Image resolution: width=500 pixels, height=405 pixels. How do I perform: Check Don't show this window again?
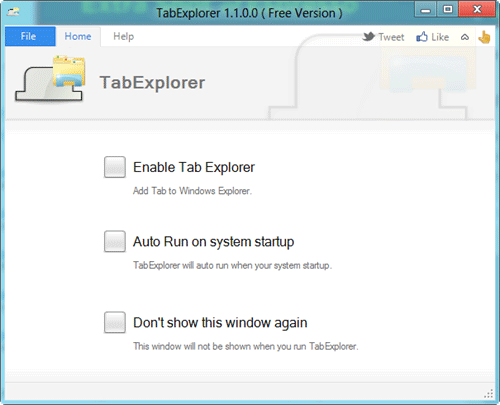[x=115, y=322]
